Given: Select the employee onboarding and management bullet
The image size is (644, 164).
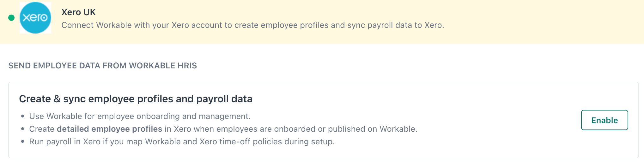Looking at the screenshot, I should coord(140,116).
